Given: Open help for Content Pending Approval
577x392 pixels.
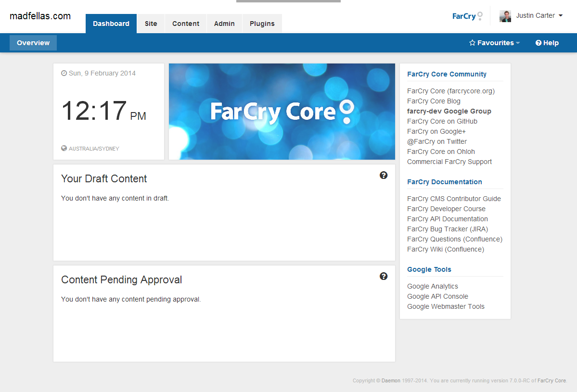Looking at the screenshot, I should [x=384, y=277].
